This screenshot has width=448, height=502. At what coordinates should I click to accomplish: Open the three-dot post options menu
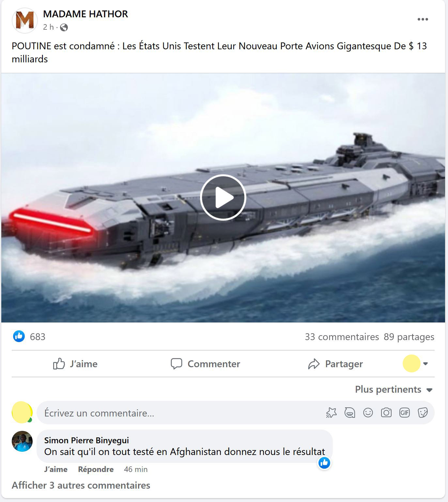[x=423, y=19]
